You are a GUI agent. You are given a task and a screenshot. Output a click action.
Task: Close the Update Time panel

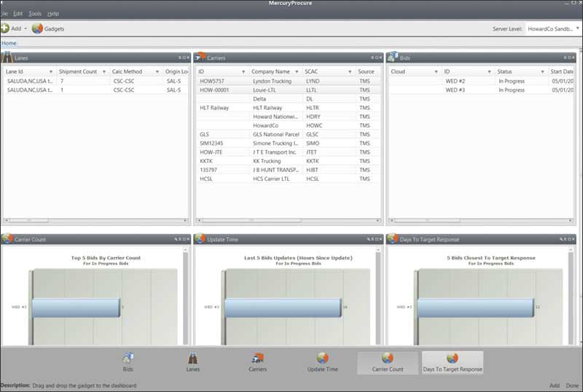pyautogui.click(x=380, y=239)
